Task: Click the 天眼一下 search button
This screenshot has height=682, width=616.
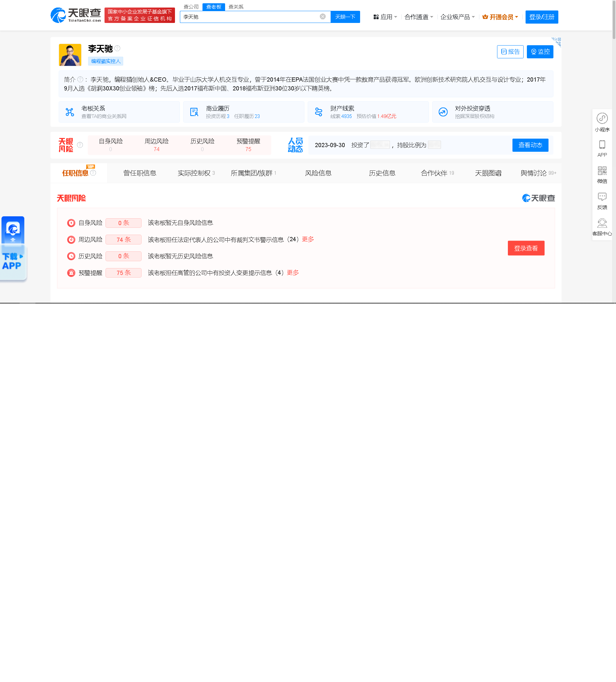Action: click(x=345, y=17)
